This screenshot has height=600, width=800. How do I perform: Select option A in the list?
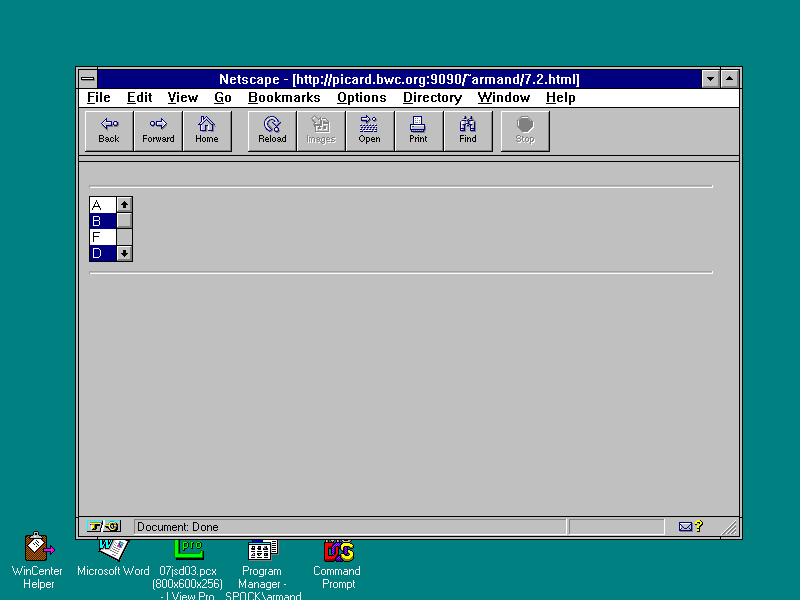click(x=102, y=205)
